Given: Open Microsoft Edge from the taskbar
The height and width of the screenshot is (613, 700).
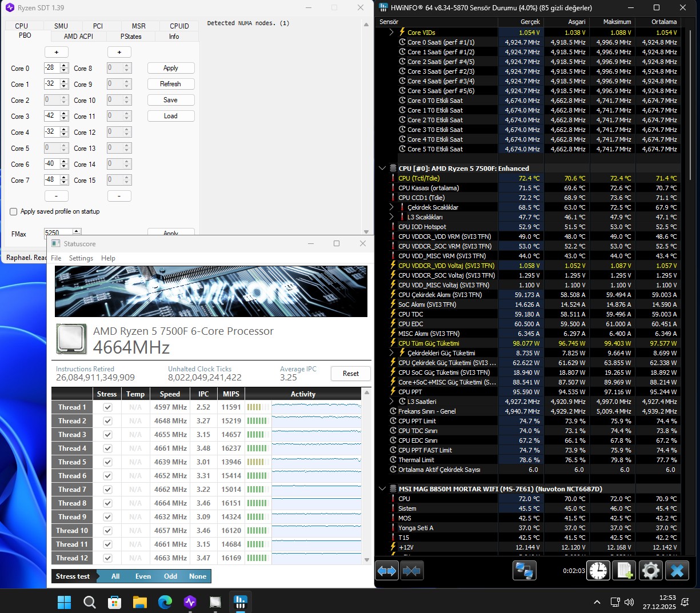Looking at the screenshot, I should (x=165, y=602).
